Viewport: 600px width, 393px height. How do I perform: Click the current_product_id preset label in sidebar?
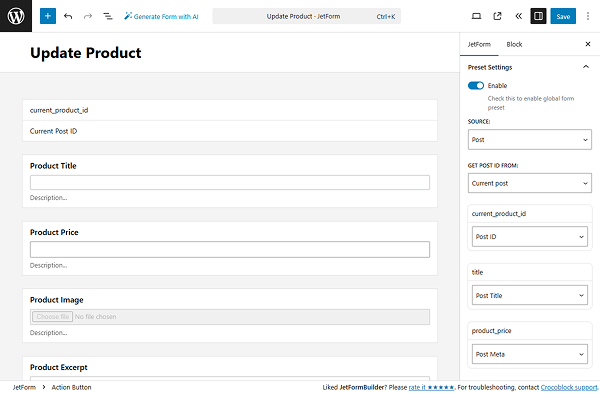[x=499, y=214]
